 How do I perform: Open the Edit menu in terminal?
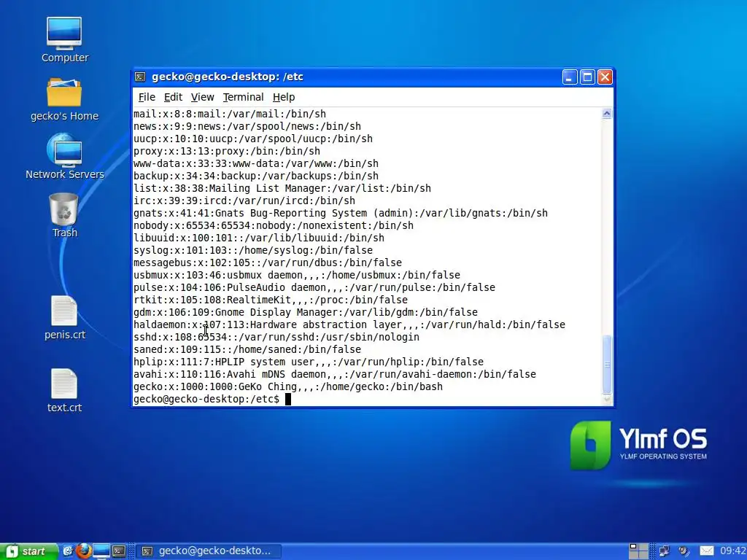(x=173, y=97)
